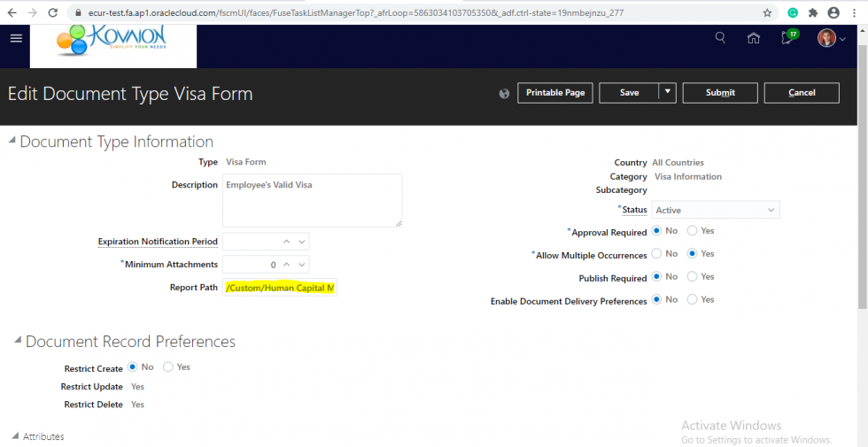Open the Save button dropdown arrow
This screenshot has height=447, width=868.
(668, 92)
